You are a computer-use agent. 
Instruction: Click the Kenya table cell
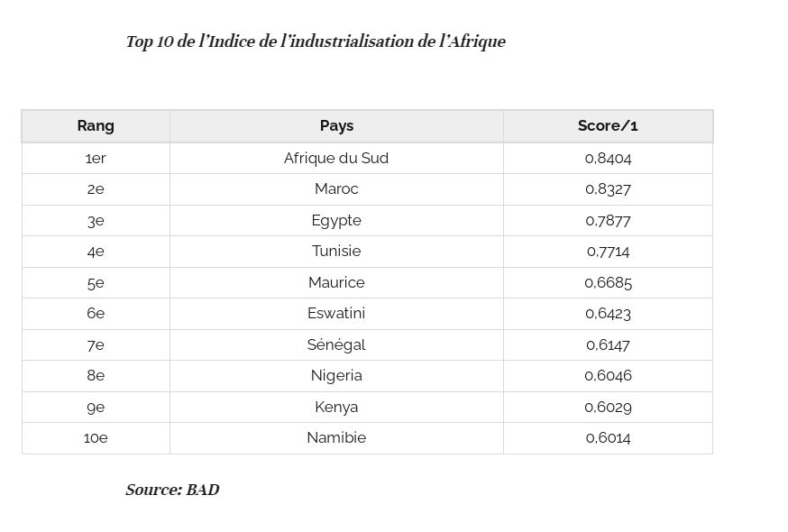point(336,407)
